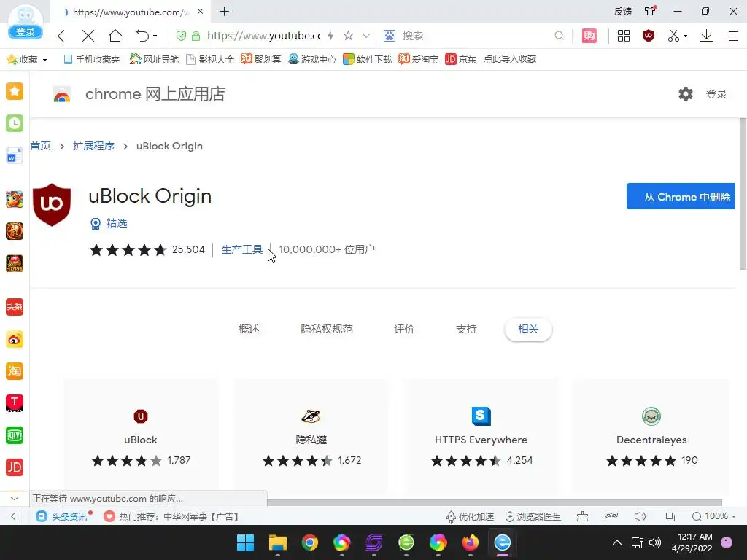Click the Baidu paw search engine icon
This screenshot has height=560, width=747.
pyautogui.click(x=390, y=36)
